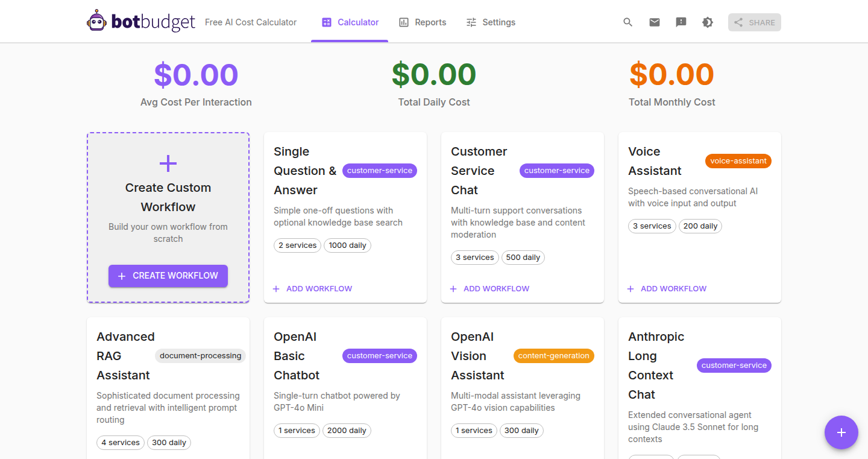Click the '200 daily' chip
The height and width of the screenshot is (459, 868).
coord(700,226)
